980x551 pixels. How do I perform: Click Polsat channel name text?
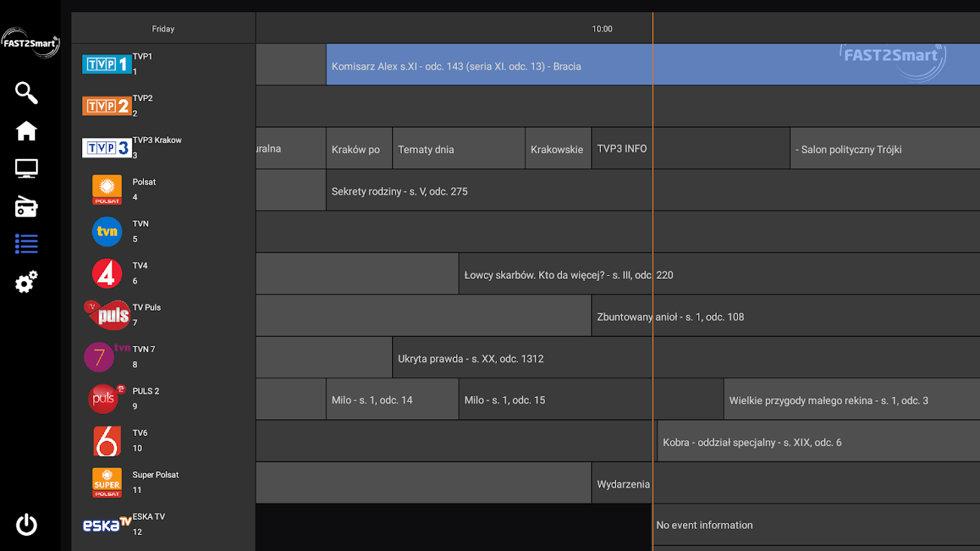click(144, 182)
